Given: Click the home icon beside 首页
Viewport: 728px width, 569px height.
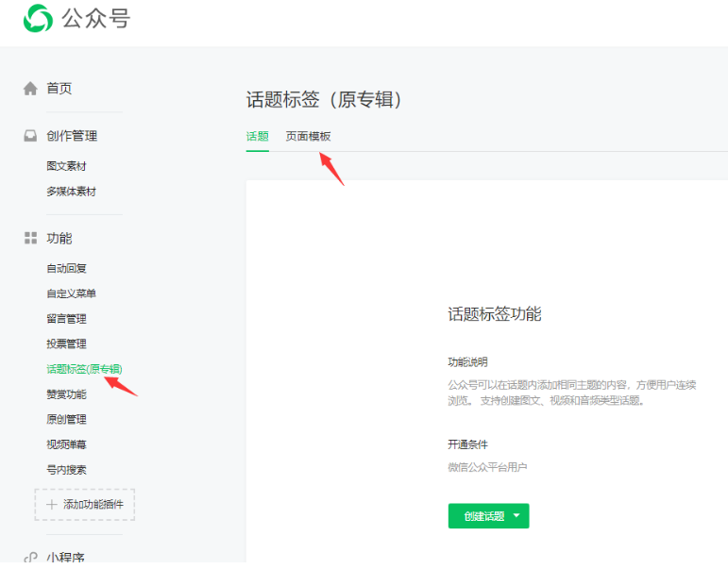Looking at the screenshot, I should click(30, 88).
